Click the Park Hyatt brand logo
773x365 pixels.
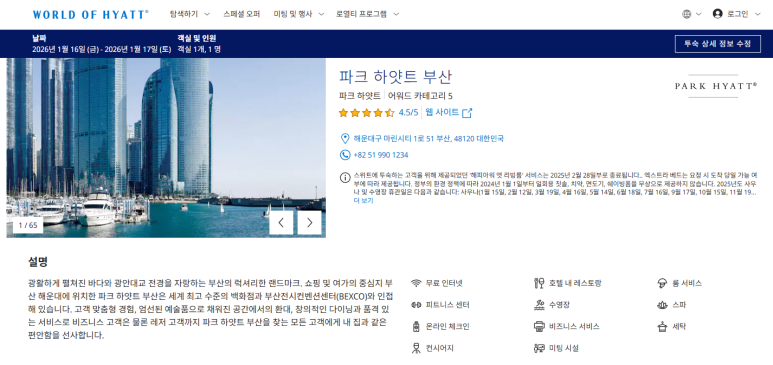716,86
